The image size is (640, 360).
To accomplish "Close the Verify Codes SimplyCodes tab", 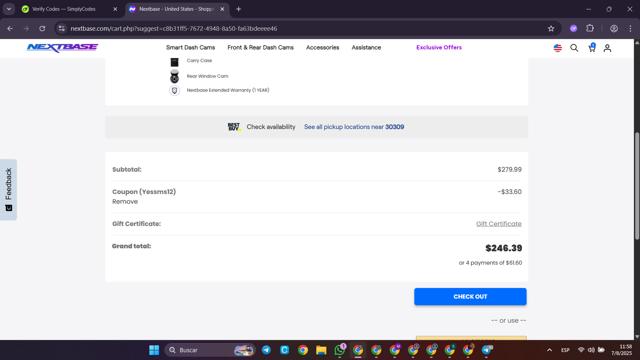I will point(115,9).
